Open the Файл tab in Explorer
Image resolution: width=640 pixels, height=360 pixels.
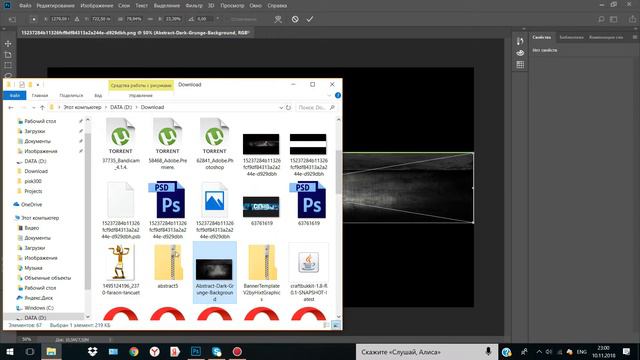point(15,96)
